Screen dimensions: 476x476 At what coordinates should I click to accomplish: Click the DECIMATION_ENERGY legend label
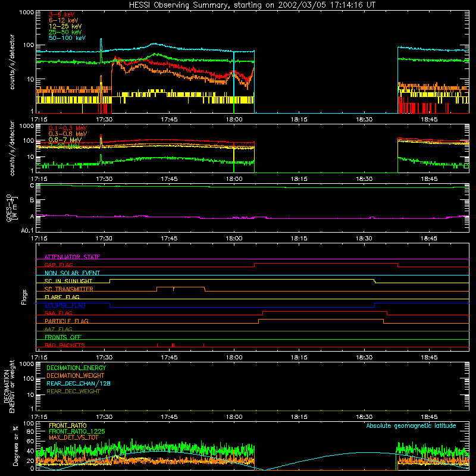(76, 368)
